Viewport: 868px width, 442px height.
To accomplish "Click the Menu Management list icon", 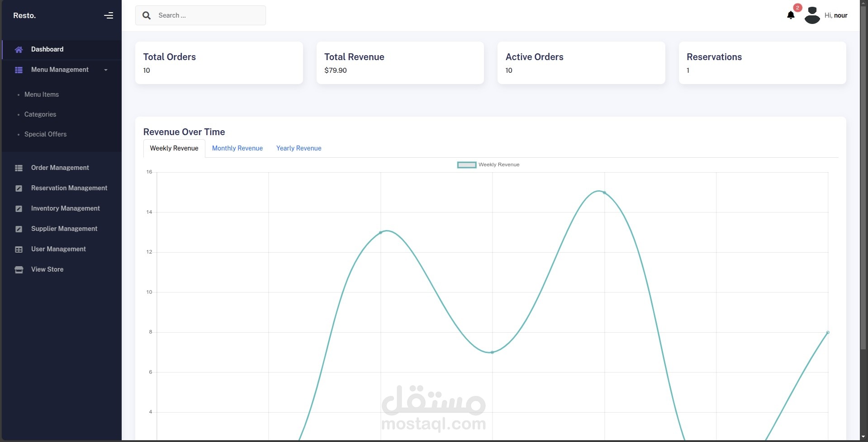I will click(x=19, y=70).
